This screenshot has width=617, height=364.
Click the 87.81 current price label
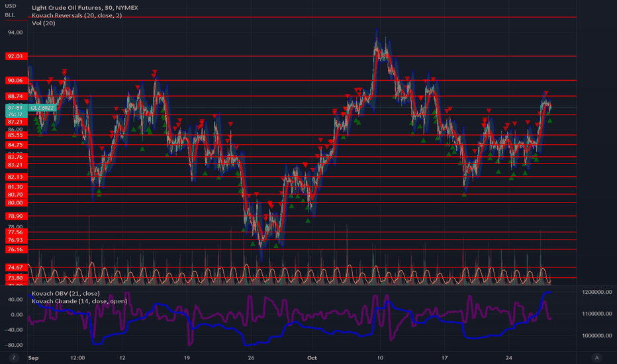pos(16,107)
